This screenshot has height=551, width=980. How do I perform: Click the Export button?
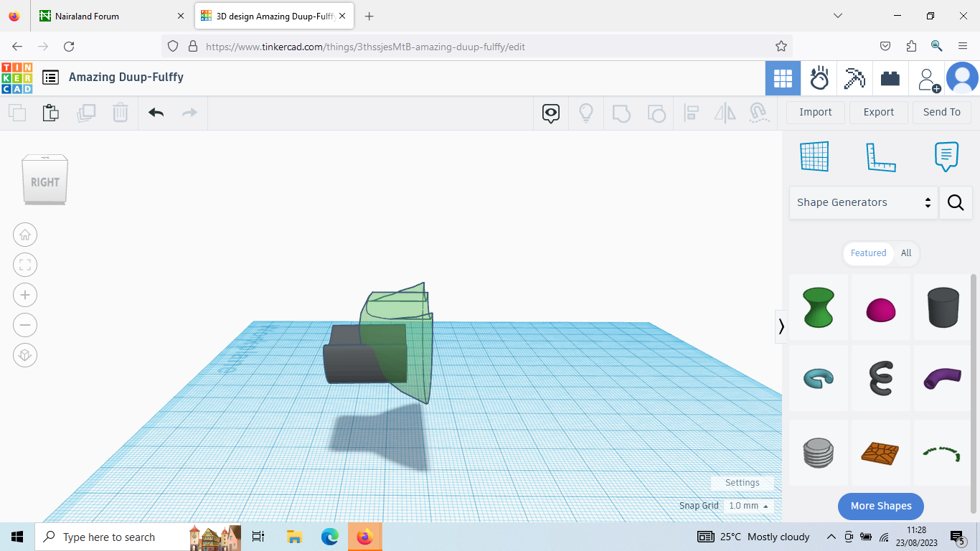[878, 112]
